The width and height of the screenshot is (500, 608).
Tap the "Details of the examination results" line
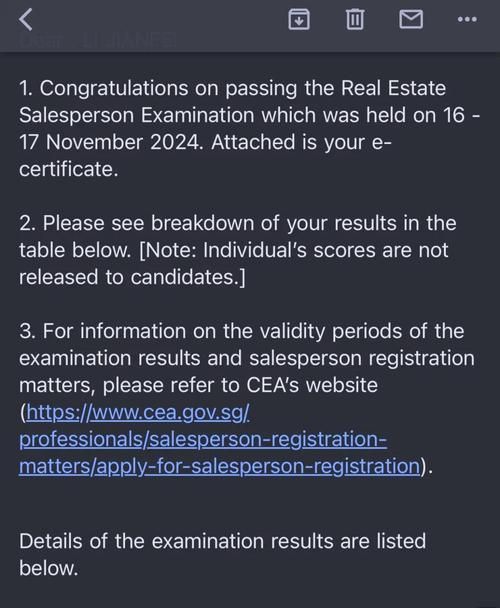pyautogui.click(x=176, y=541)
